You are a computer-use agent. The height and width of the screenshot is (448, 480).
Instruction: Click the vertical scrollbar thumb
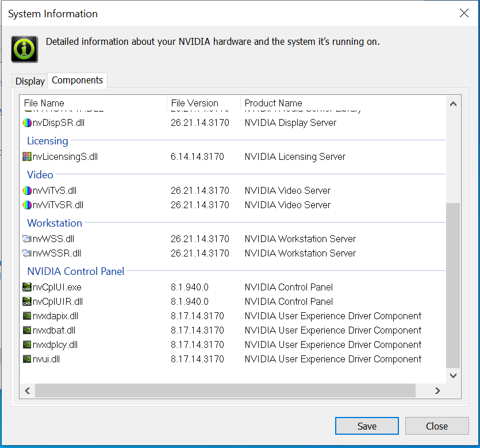(x=453, y=285)
